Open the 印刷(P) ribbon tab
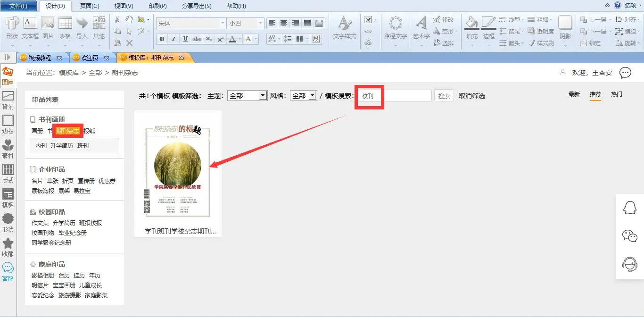This screenshot has width=644, height=318. (157, 6)
